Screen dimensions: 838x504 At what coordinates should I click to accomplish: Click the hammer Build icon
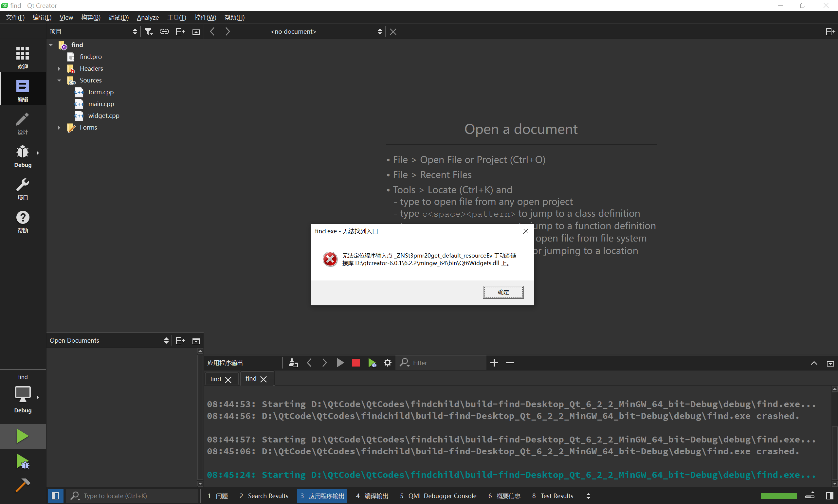pos(22,485)
